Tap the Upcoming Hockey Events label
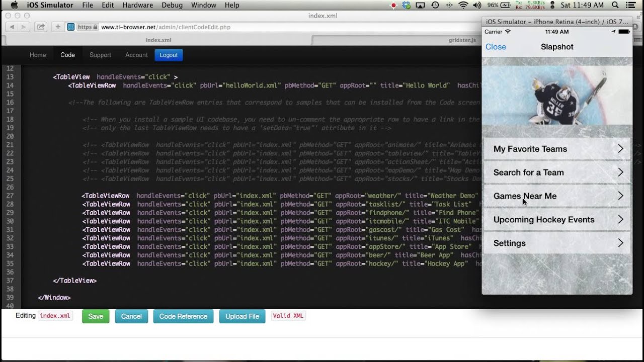 tap(544, 220)
